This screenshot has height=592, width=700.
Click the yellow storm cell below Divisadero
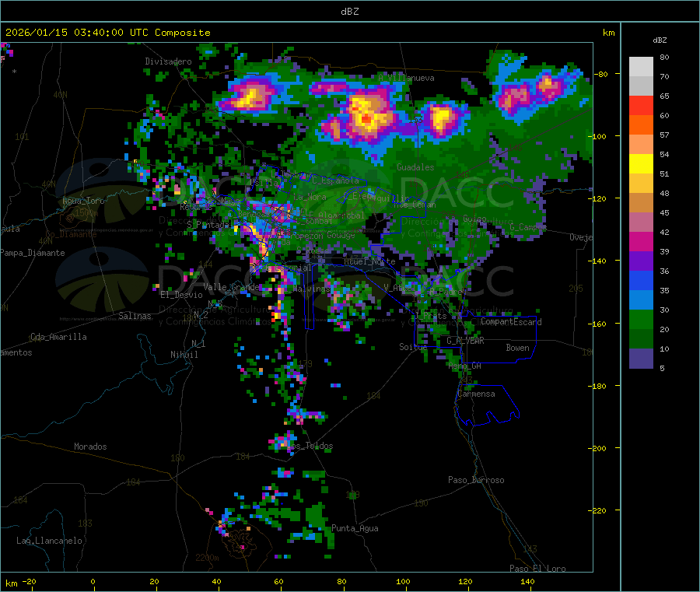(251, 98)
